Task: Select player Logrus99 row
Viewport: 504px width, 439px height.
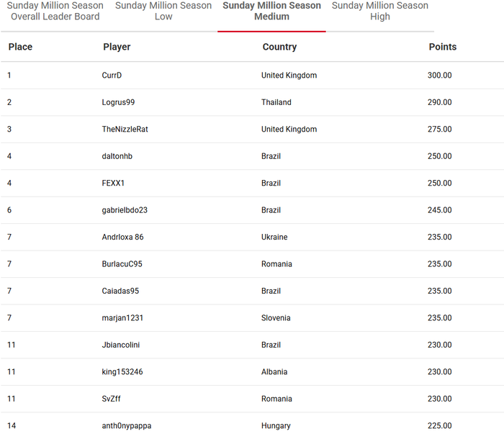Action: click(x=252, y=102)
